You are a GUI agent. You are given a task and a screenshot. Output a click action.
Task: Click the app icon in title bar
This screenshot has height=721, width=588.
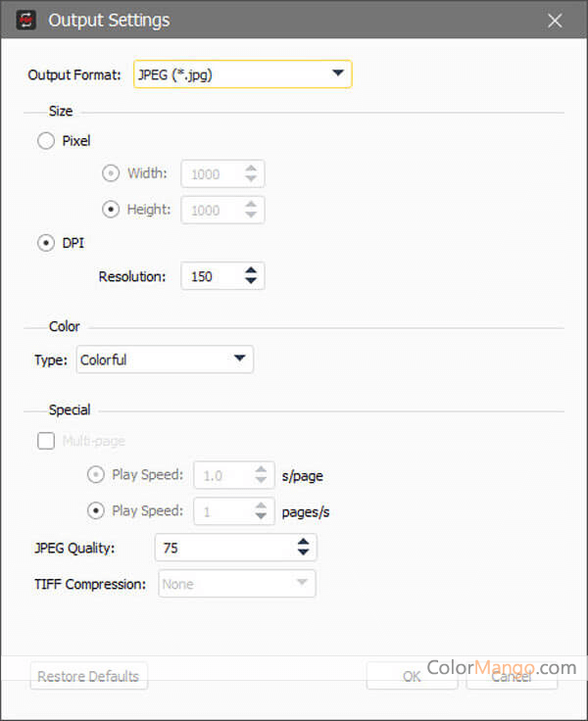click(x=26, y=20)
